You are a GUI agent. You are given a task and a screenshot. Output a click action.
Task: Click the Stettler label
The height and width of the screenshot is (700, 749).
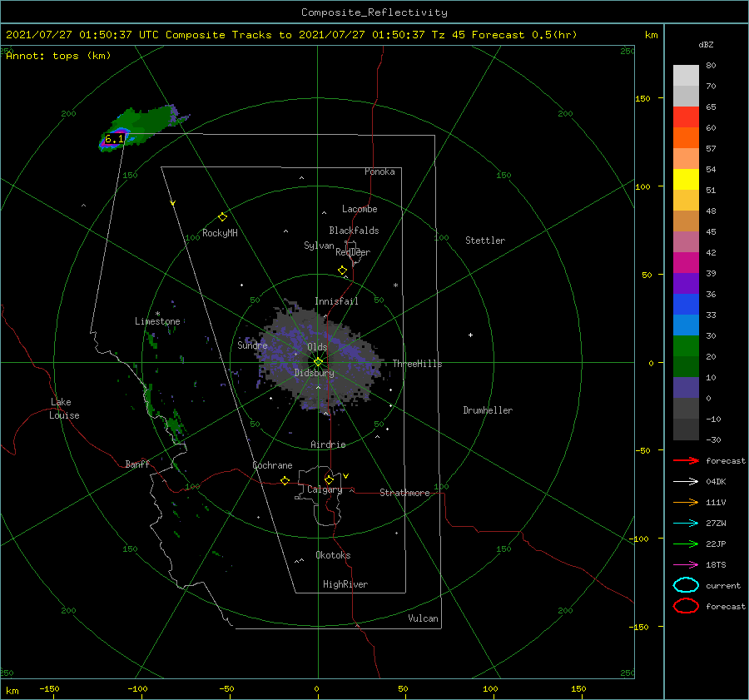pos(485,241)
